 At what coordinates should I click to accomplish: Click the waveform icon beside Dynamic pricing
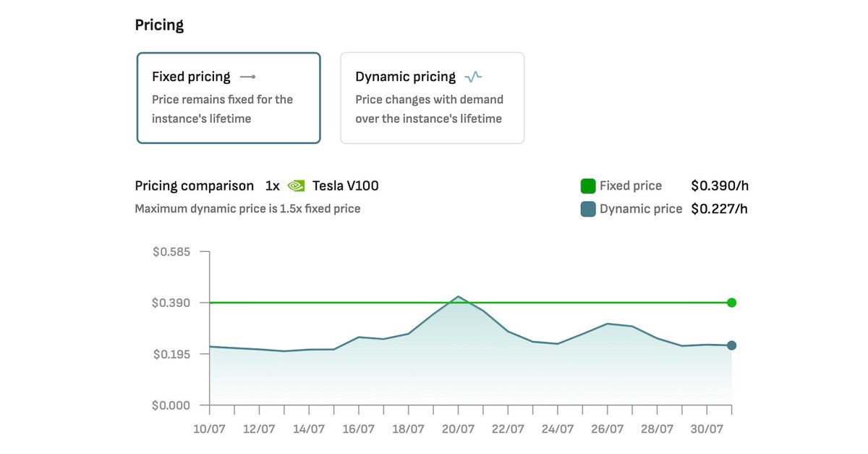474,75
